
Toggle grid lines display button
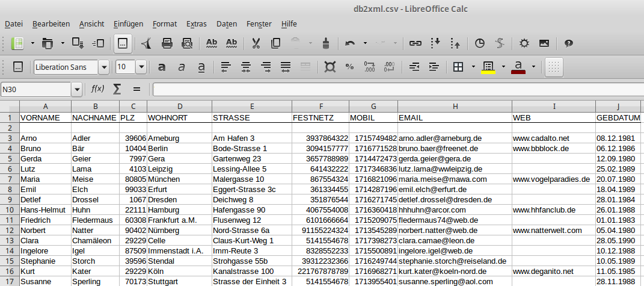point(554,67)
